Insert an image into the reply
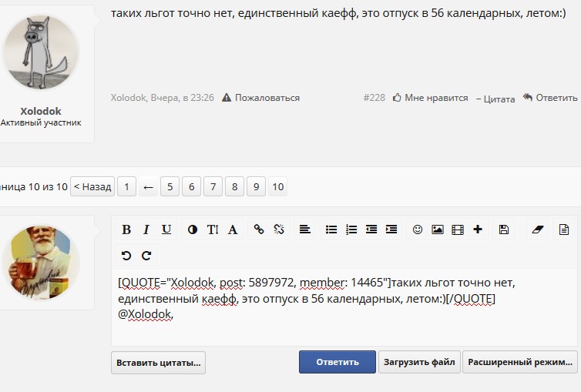 (x=438, y=230)
